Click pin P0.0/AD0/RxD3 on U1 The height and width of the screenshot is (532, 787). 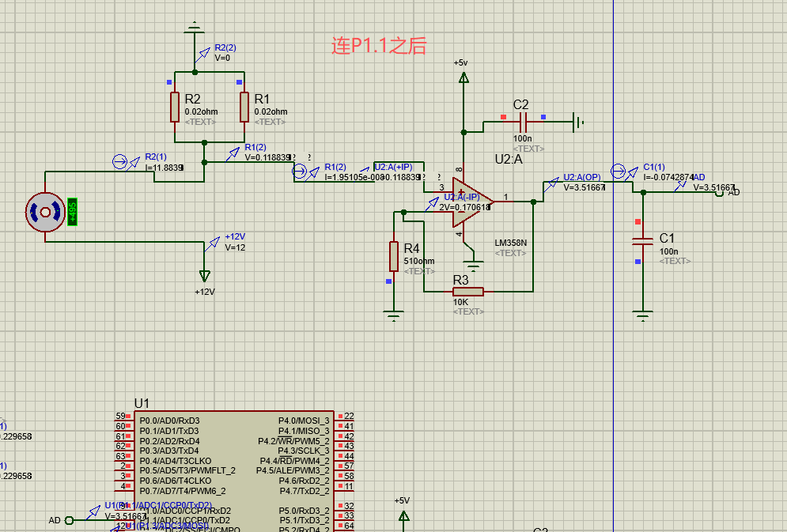click(169, 420)
